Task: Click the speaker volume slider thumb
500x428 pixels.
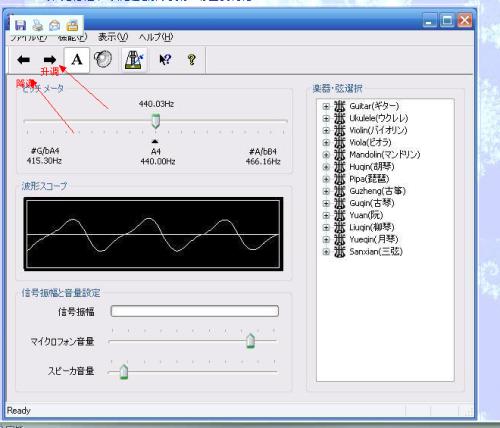Action: pos(124,371)
